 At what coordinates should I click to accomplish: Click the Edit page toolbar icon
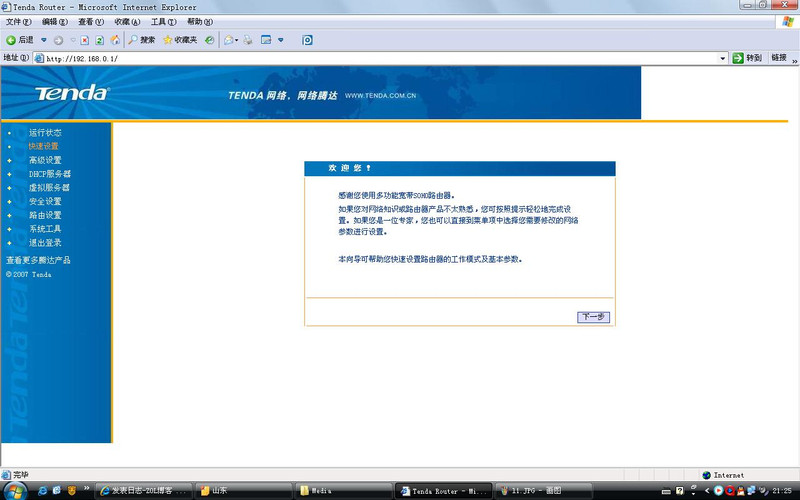266,40
